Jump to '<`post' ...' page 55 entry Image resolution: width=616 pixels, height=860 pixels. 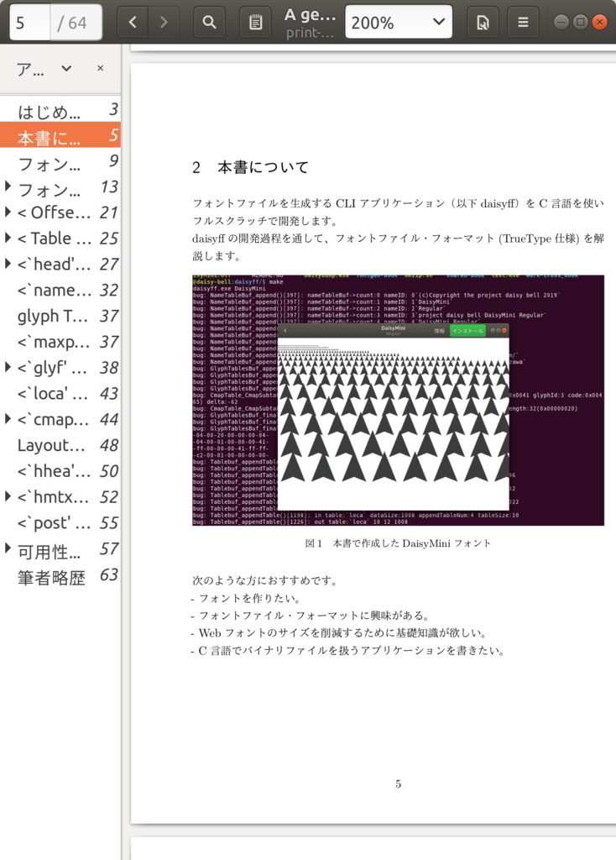(60, 522)
